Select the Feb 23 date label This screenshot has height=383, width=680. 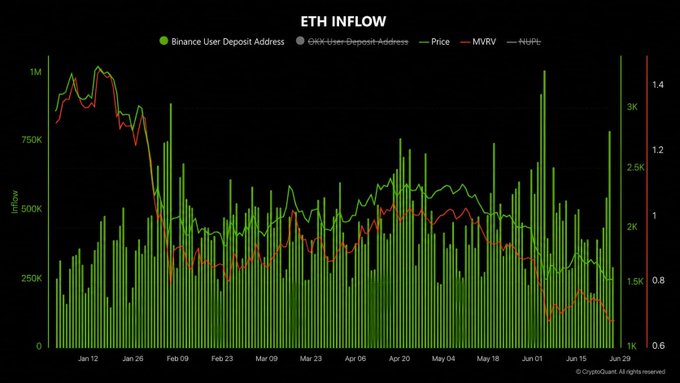click(x=222, y=359)
